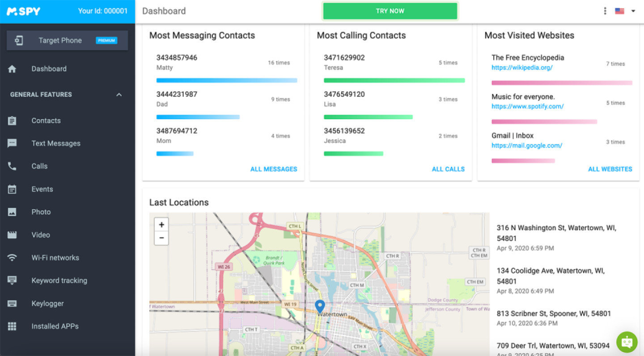This screenshot has height=356, width=644.
Task: Zoom out on the map
Action: click(x=161, y=238)
